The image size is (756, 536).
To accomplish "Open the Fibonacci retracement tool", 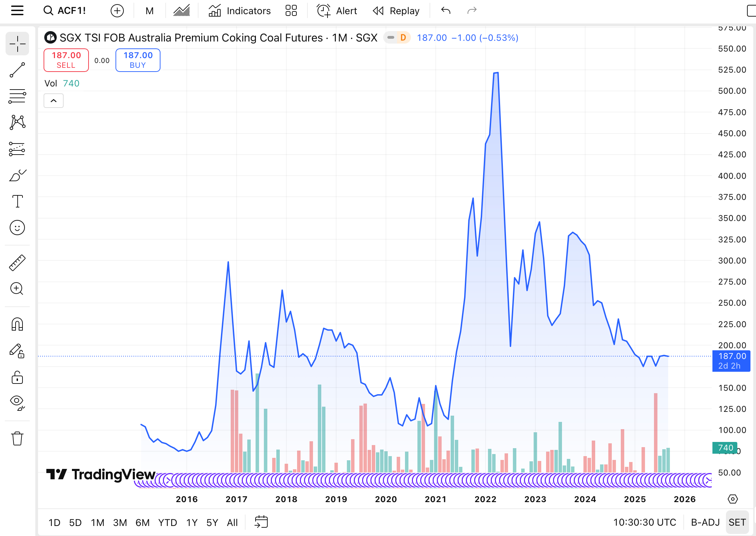I will (x=17, y=96).
